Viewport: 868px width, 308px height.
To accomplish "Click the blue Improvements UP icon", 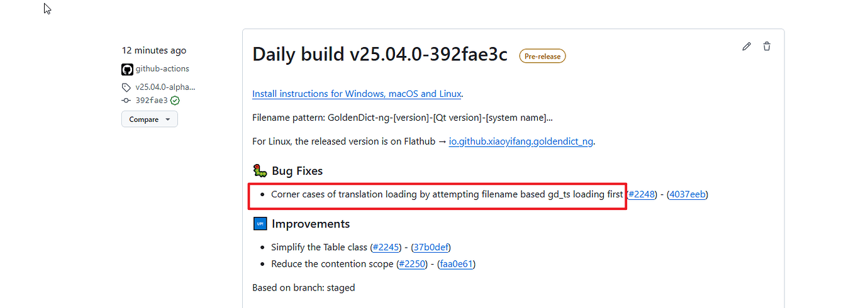I will pos(260,224).
